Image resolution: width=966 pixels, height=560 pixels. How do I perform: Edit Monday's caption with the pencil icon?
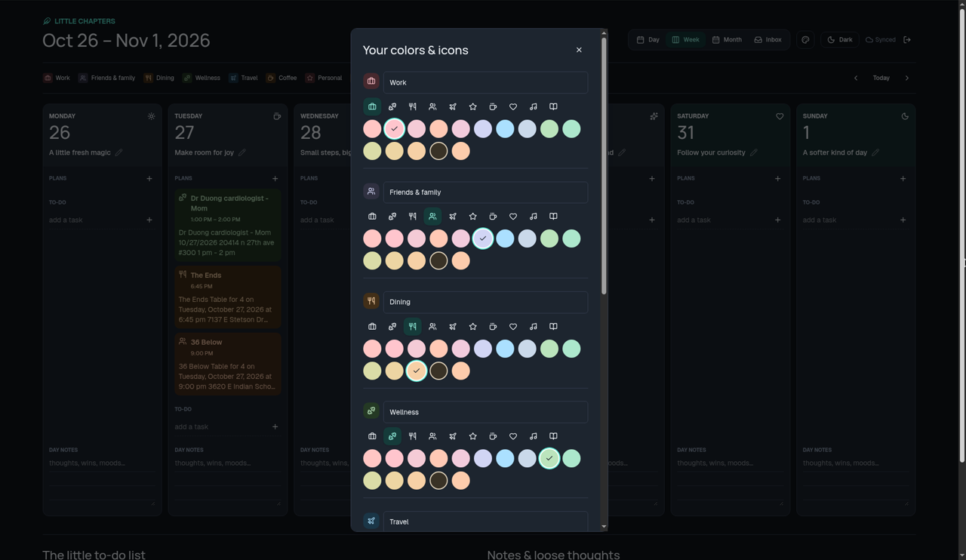118,152
